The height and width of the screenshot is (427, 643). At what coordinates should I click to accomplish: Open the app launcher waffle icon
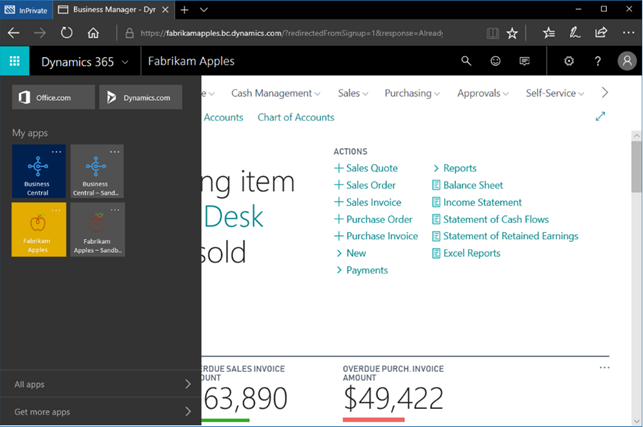pos(14,61)
